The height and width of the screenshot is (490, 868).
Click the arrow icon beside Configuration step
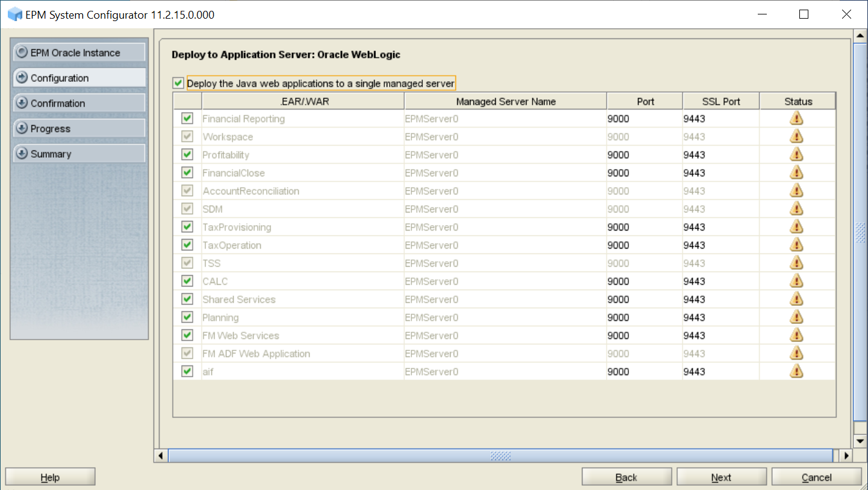point(22,78)
